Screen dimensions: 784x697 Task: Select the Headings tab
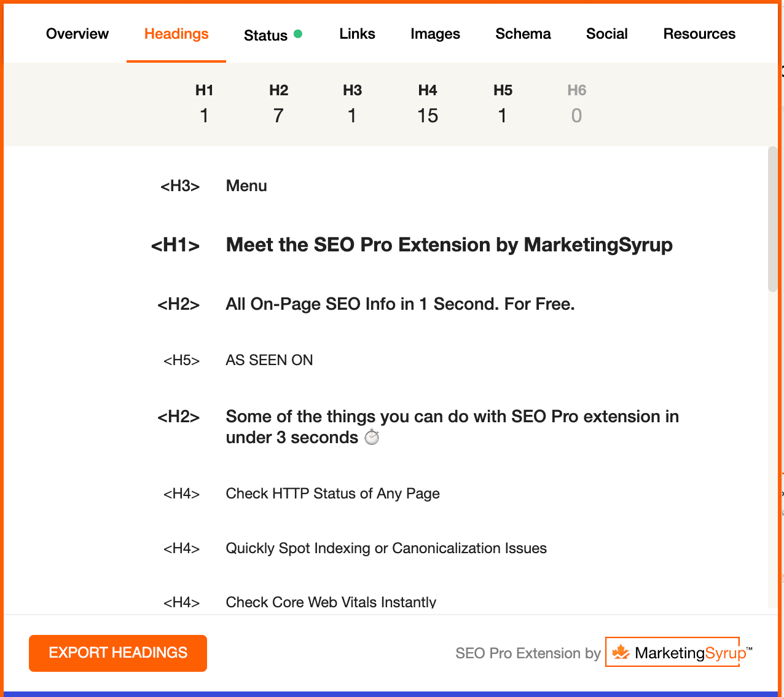pos(176,34)
